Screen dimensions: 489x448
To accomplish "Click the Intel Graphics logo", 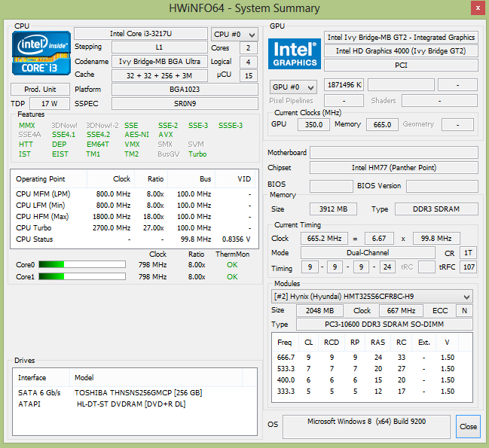I will 295,53.
